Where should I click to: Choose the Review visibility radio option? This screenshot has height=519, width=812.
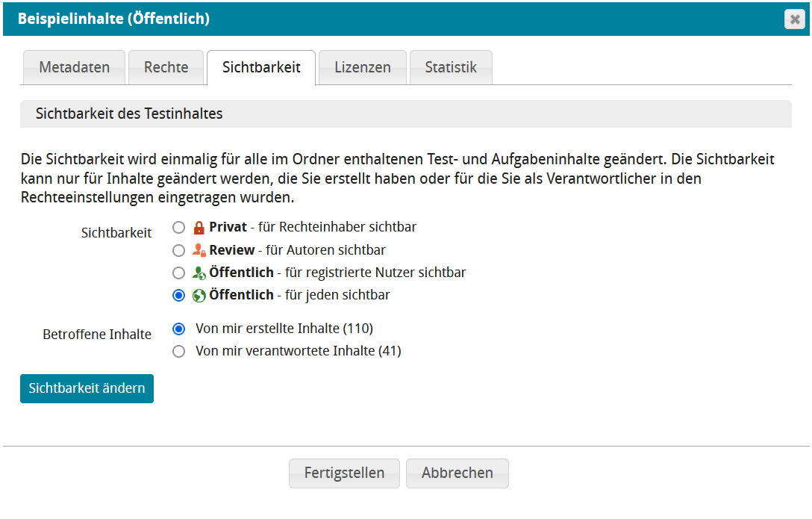pyautogui.click(x=178, y=250)
